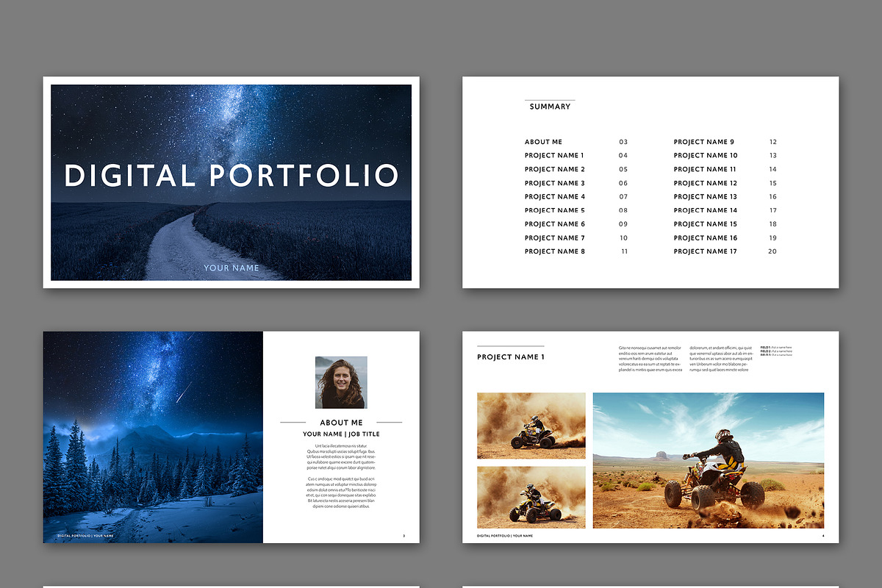Click page number 03 beside ABOUT ME
The height and width of the screenshot is (588, 882).
pyautogui.click(x=623, y=142)
